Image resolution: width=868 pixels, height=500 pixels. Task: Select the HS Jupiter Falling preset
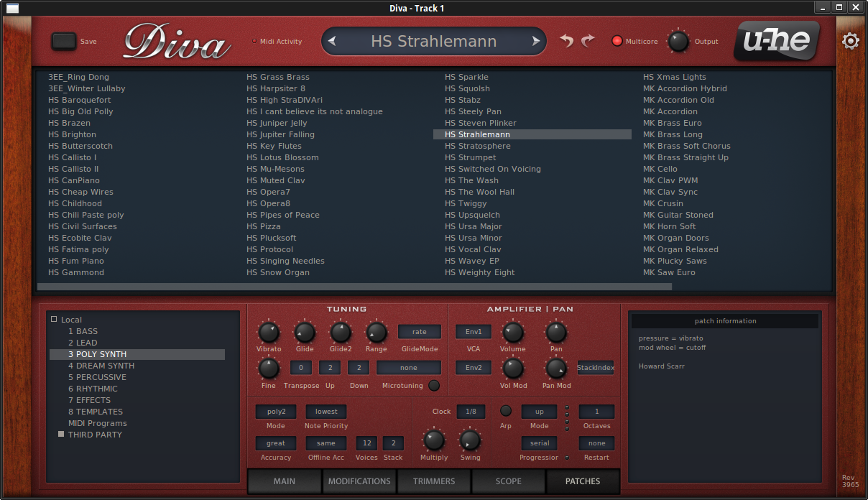[280, 134]
